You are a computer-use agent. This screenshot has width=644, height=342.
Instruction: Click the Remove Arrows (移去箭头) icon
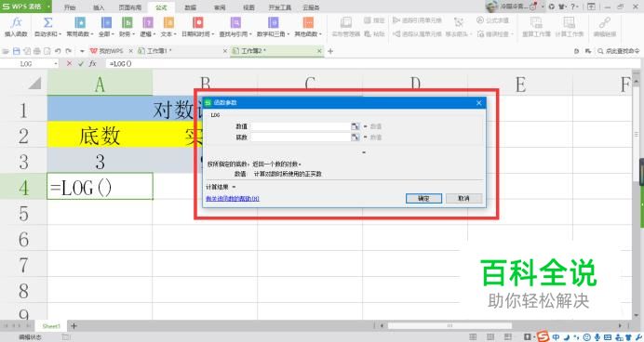tap(459, 22)
